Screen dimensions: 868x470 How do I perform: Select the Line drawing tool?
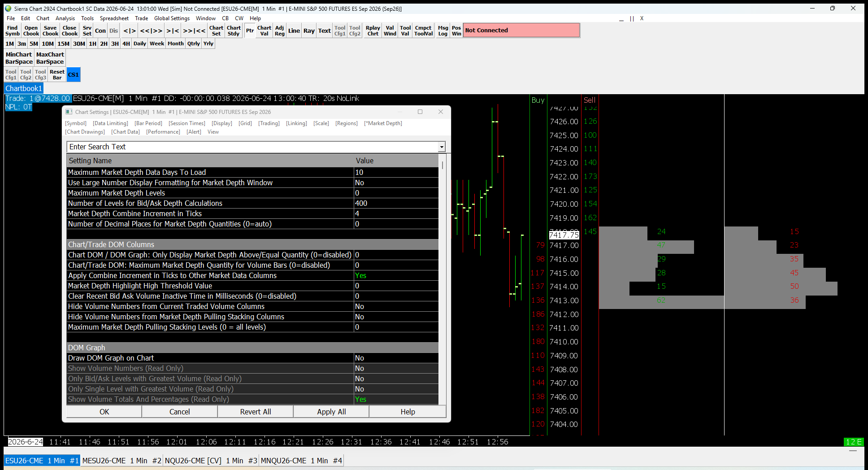click(294, 30)
